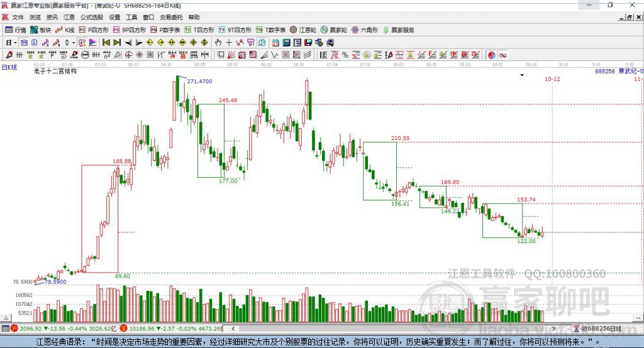Viewport: 644px width, 348px height.
Task: Open the small chart dropdown triangle
Action: pyautogui.click(x=522, y=75)
